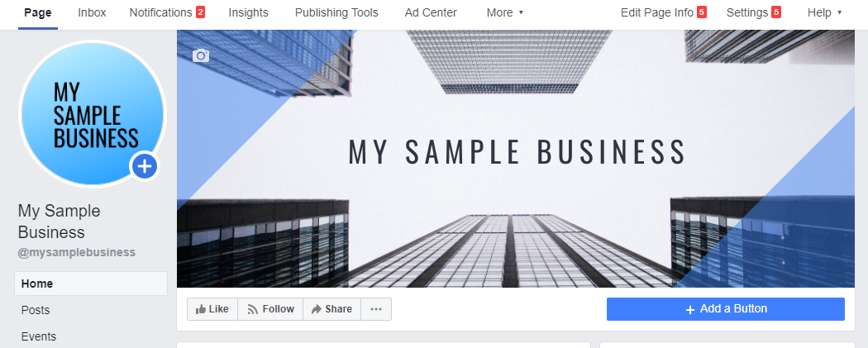
Task: Click the My Sample Business profile picture
Action: click(91, 107)
